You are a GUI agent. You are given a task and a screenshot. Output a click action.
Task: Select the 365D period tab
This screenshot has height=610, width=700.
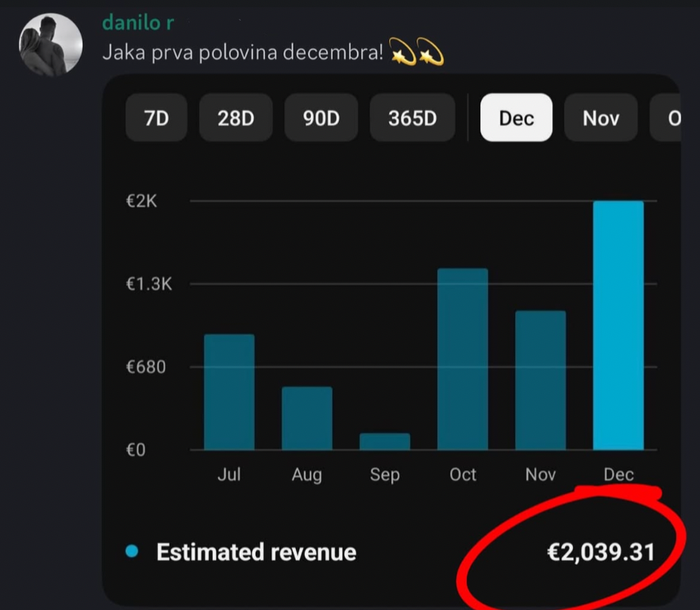(x=412, y=117)
